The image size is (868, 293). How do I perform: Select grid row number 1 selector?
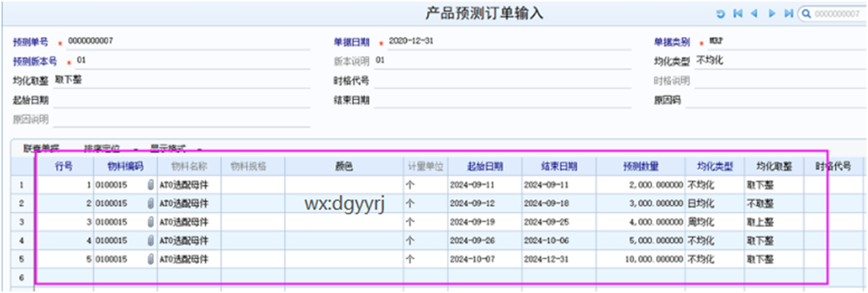[x=22, y=186]
